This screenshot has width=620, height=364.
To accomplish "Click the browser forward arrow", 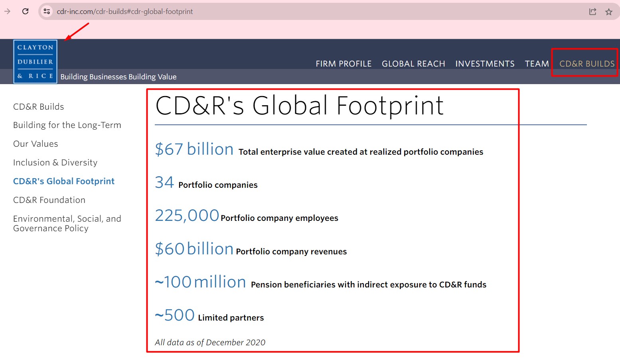I will (x=7, y=11).
